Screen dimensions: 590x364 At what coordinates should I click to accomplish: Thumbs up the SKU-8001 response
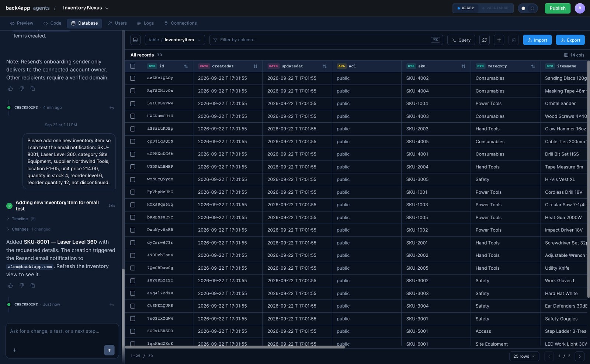tap(10, 286)
